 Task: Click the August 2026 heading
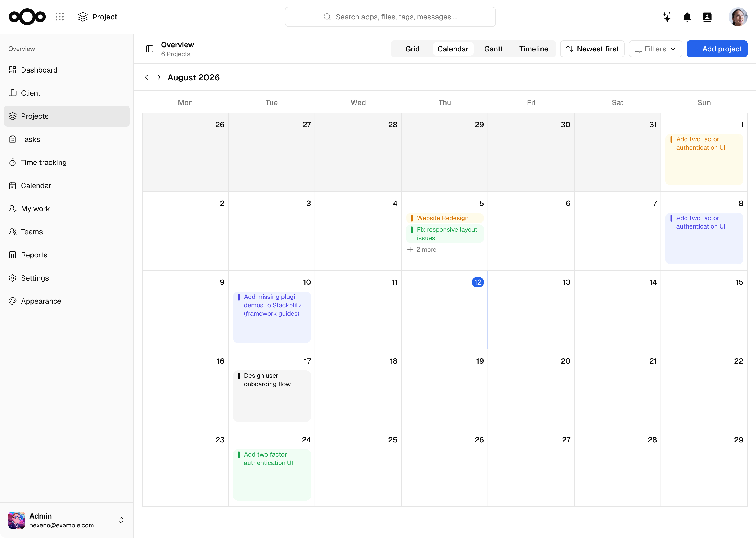194,77
